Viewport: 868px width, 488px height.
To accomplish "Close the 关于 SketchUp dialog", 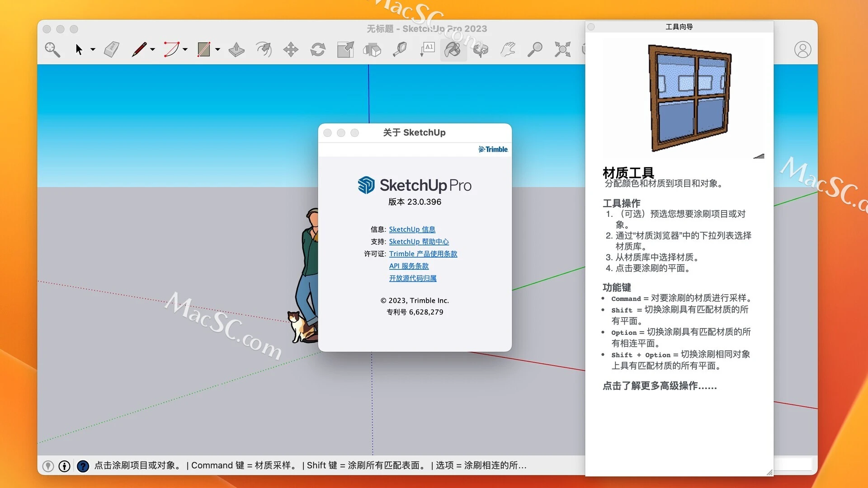I will [x=328, y=133].
